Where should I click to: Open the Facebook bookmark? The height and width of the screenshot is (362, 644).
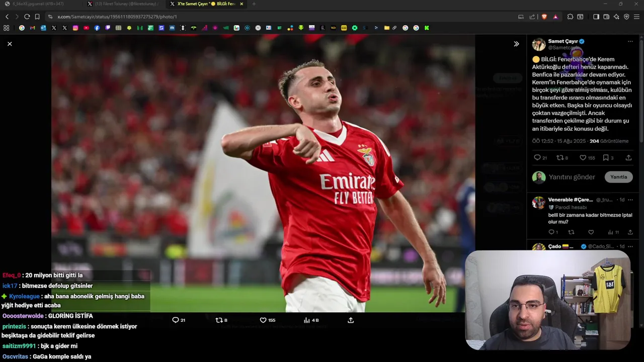(97, 28)
